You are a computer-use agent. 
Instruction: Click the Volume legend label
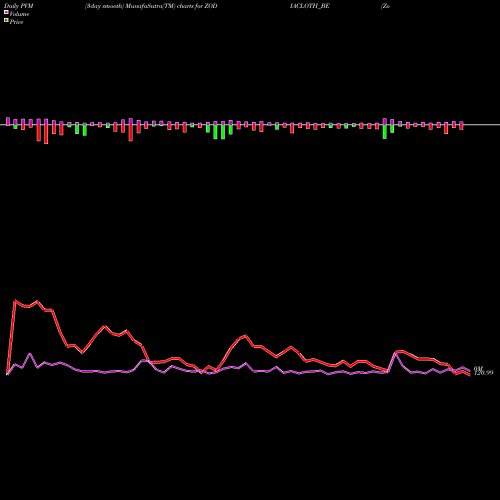click(19, 14)
